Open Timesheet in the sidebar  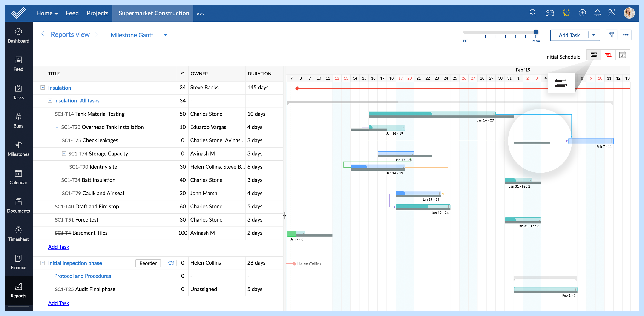18,233
